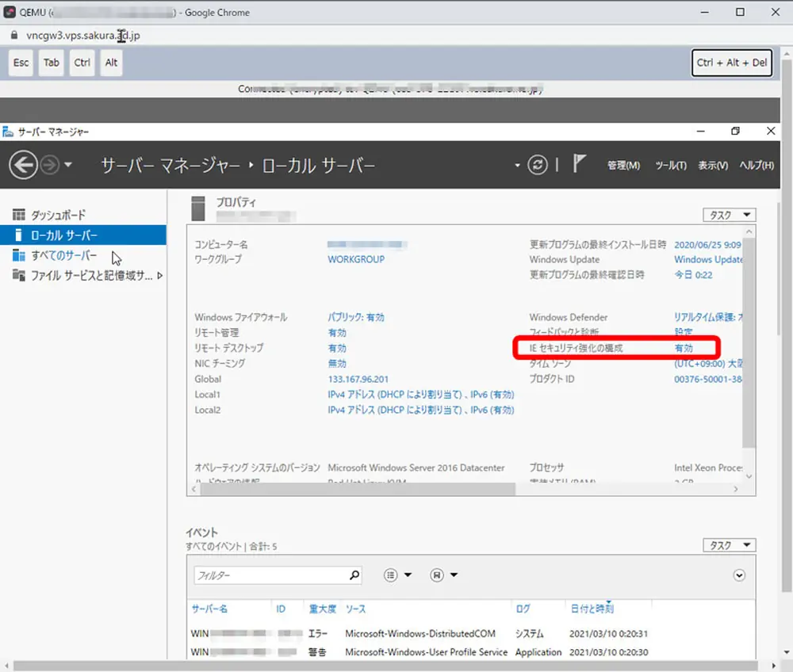Image resolution: width=793 pixels, height=672 pixels.
Task: Open the notifications flag icon
Action: pyautogui.click(x=579, y=164)
